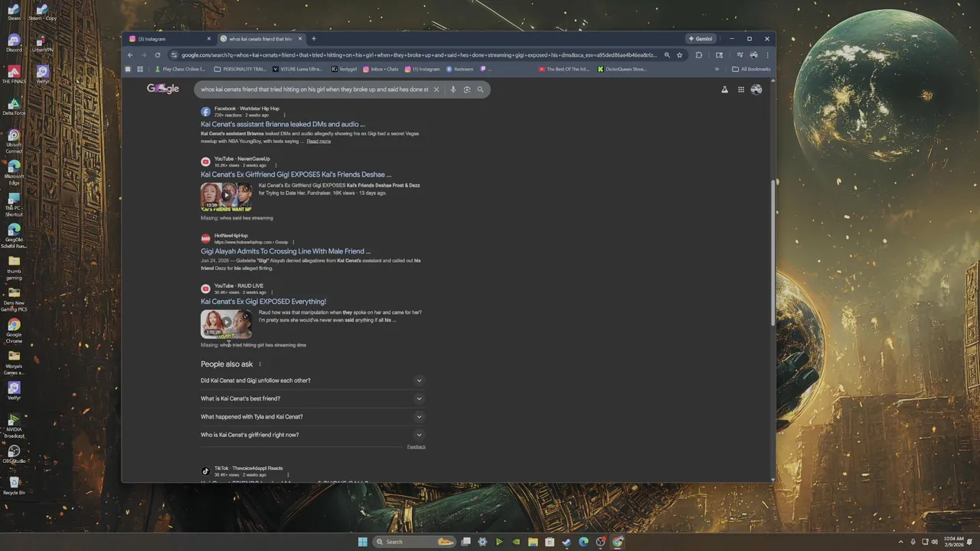
Task: Open the Discord desktop icon
Action: (x=14, y=43)
